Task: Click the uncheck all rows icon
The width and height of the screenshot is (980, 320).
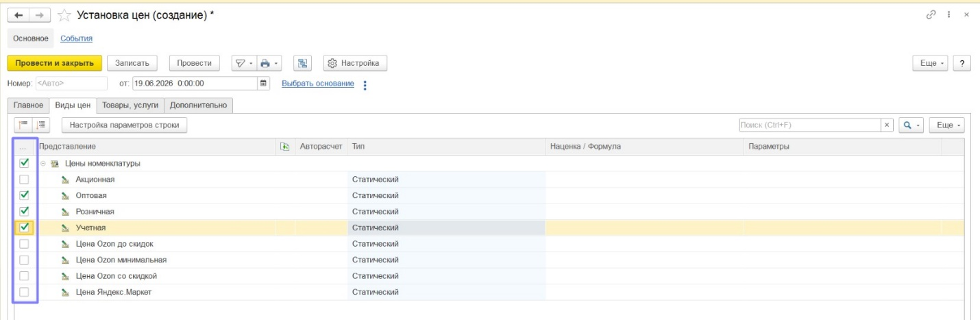Action: tap(41, 125)
